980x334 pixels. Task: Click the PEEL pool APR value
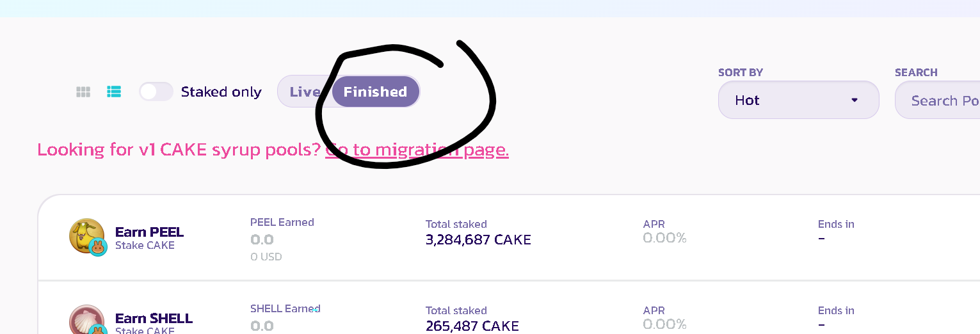point(664,238)
